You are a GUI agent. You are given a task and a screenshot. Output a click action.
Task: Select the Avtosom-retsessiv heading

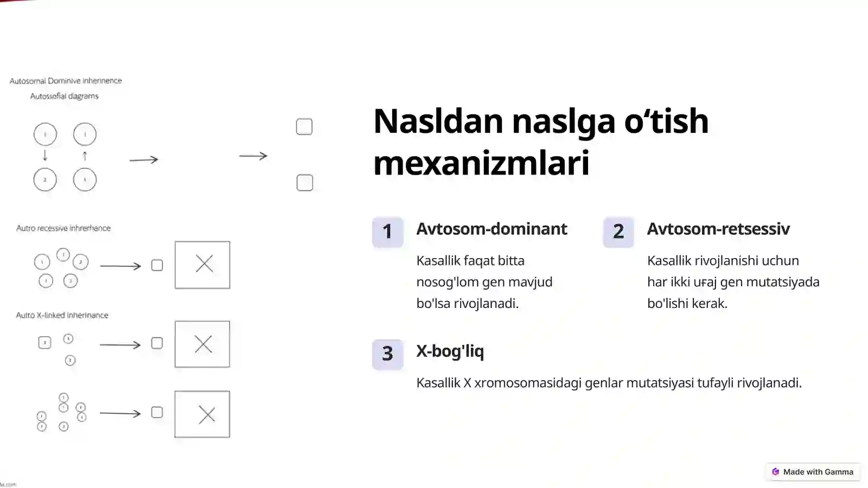pyautogui.click(x=718, y=229)
